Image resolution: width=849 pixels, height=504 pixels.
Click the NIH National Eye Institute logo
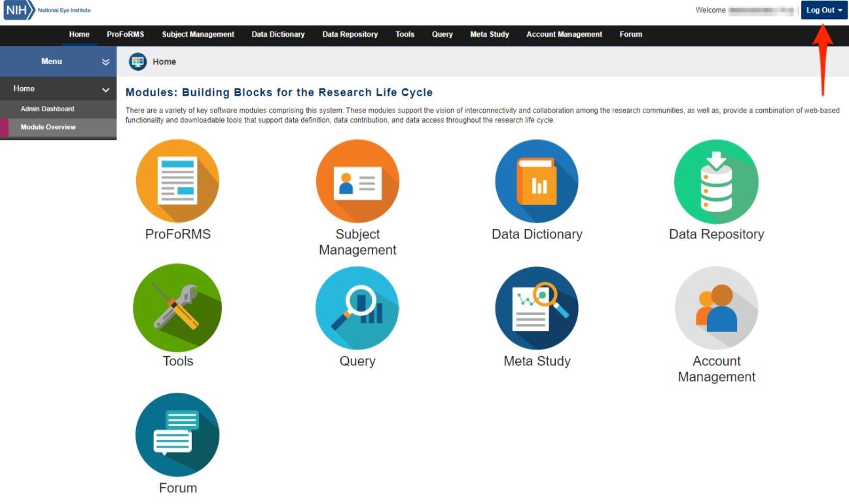[x=47, y=10]
